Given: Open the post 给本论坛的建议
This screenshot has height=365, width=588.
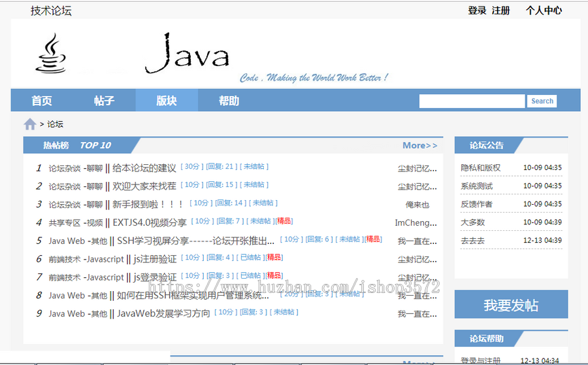Looking at the screenshot, I should click(144, 168).
